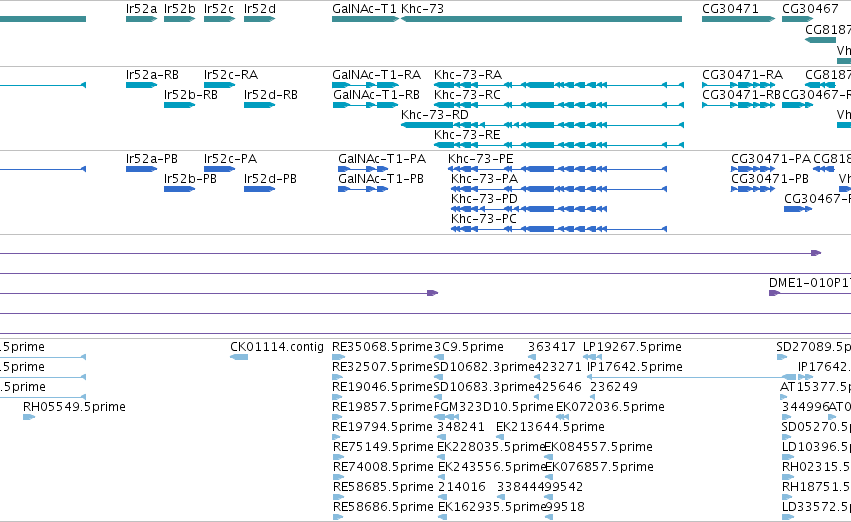This screenshot has height=522, width=851.
Task: Open EST RE35068.5prime
Action: 338,357
